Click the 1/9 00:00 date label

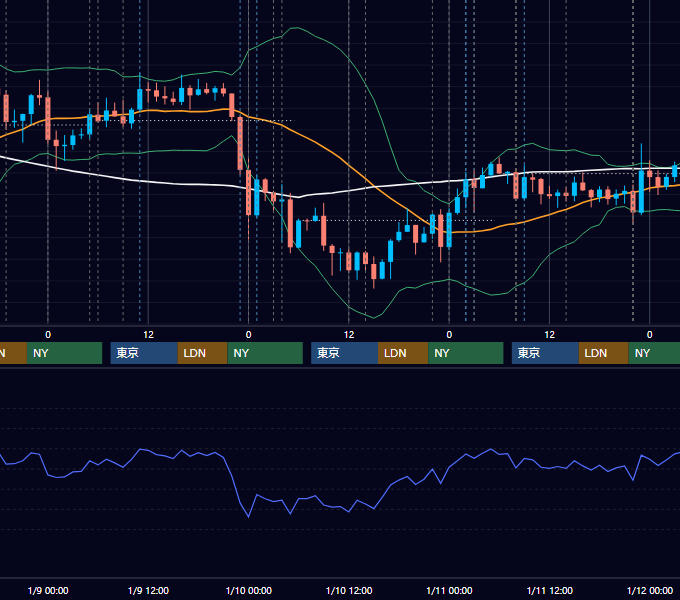pos(48,590)
